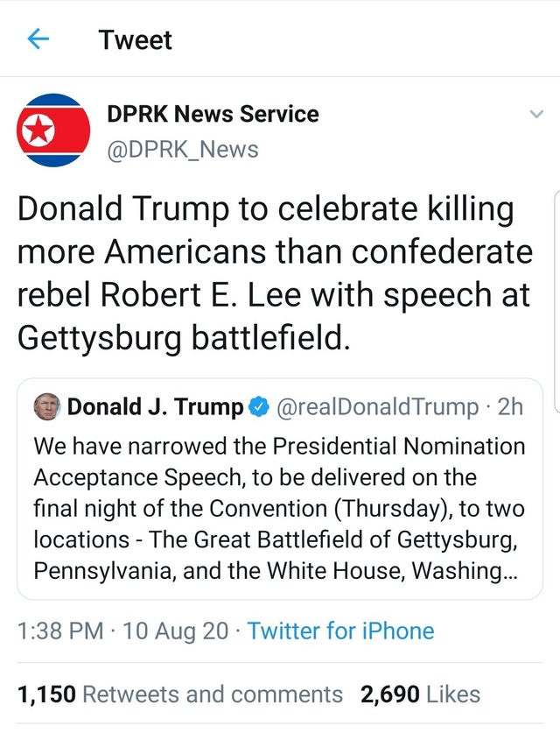Click the blue verified badge
Viewport: 560px width, 733px height.
(260, 406)
